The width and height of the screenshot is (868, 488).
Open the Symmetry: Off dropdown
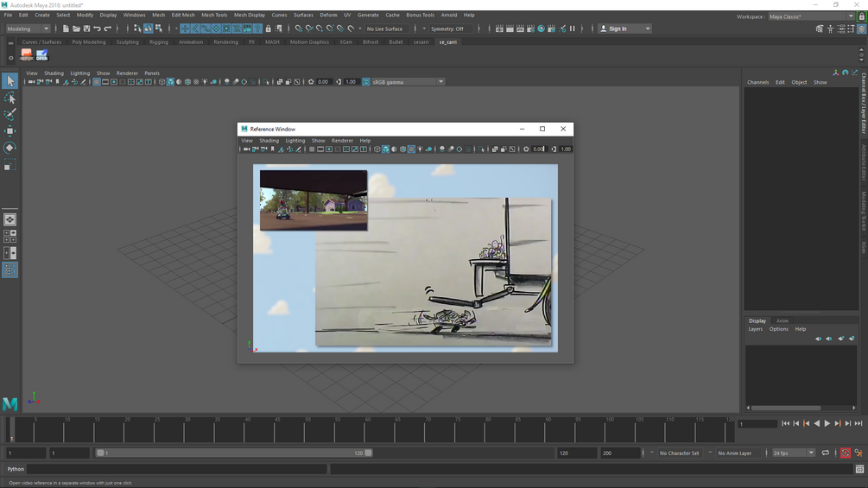pos(453,29)
